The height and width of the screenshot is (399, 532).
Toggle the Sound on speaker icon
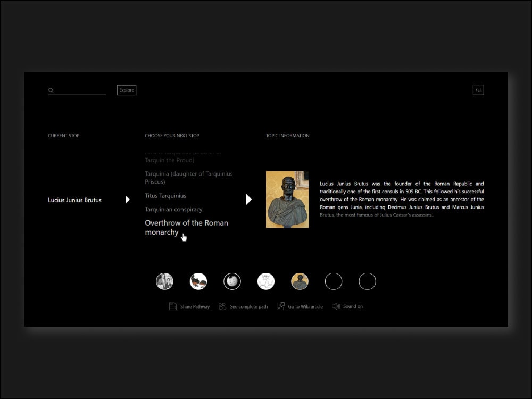pyautogui.click(x=336, y=306)
